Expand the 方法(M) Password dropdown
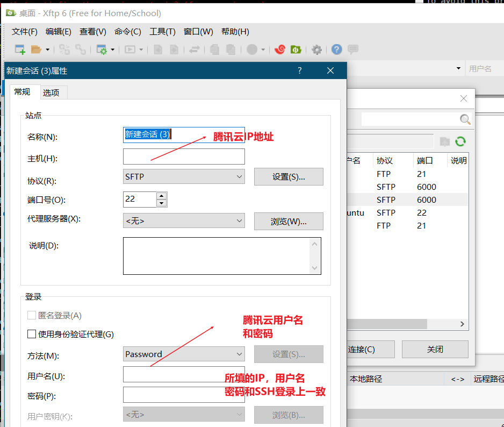 184,354
